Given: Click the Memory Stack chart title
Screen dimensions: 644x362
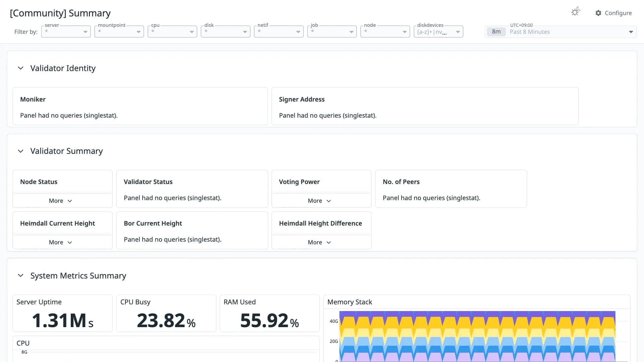Looking at the screenshot, I should [x=350, y=302].
